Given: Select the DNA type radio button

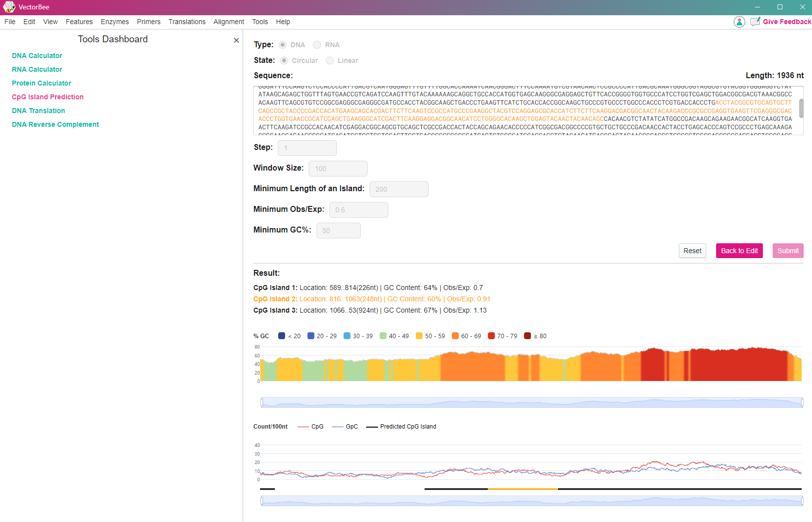Looking at the screenshot, I should (283, 45).
